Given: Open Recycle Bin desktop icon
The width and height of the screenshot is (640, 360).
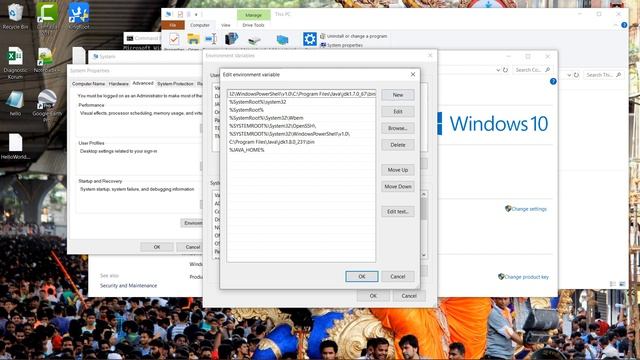Looking at the screenshot, I should (x=15, y=16).
